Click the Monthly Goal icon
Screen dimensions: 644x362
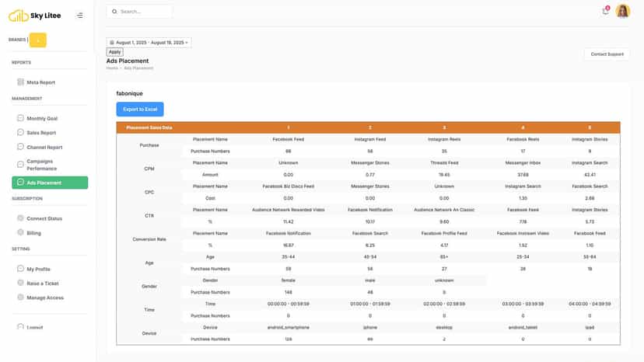coord(20,118)
